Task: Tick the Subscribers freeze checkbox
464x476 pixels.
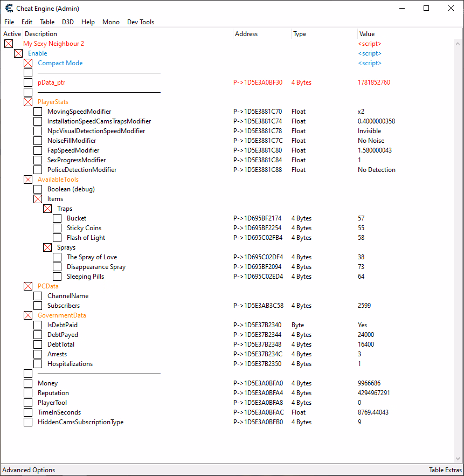Action: click(38, 306)
